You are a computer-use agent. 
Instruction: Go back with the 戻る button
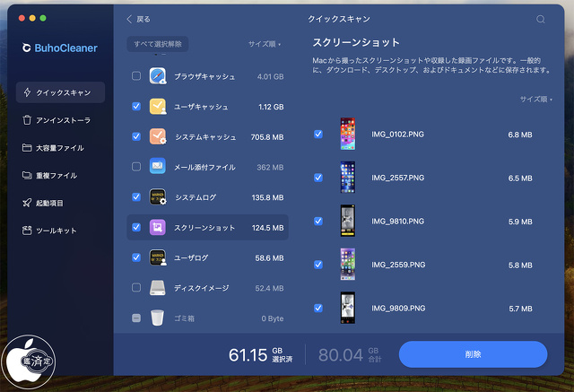click(x=138, y=19)
